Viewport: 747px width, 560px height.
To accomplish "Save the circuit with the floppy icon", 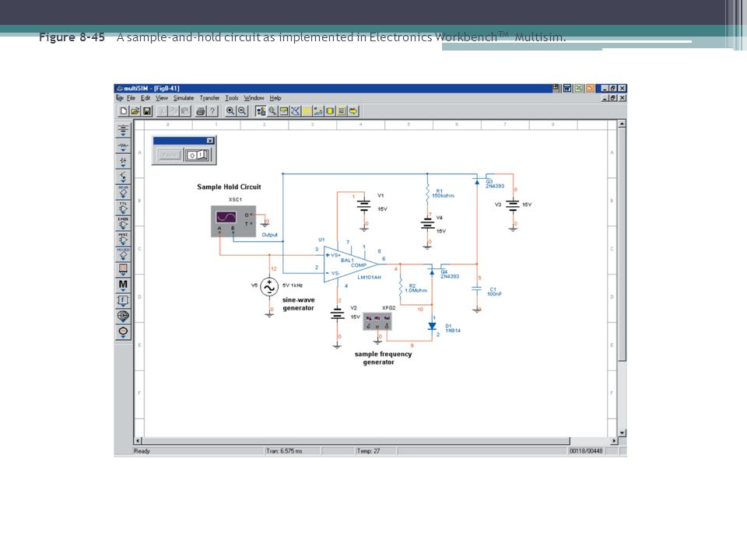I will (147, 111).
